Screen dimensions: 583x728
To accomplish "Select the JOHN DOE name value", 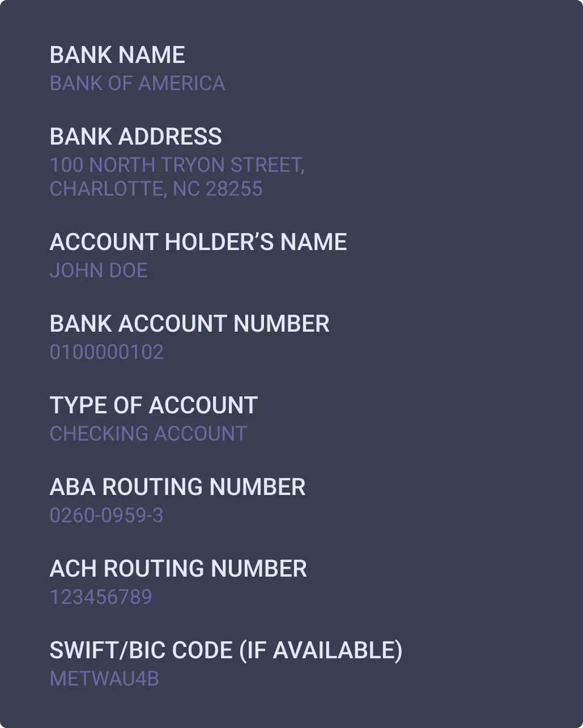I will coord(99,270).
